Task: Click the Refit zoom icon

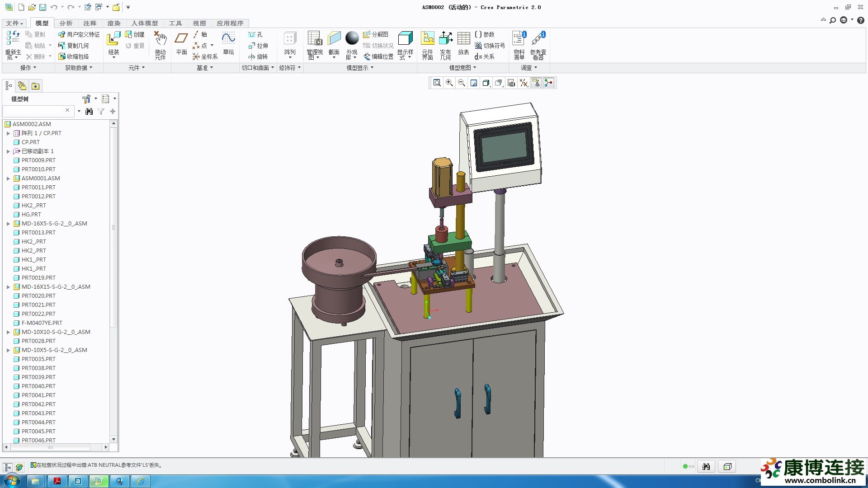Action: [x=437, y=83]
